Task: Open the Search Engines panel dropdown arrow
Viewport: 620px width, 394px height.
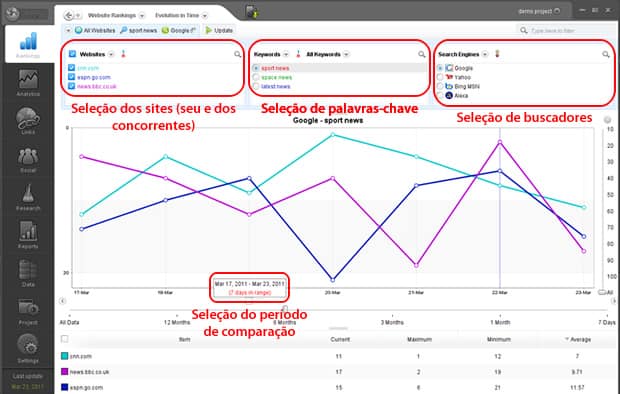Action: click(x=485, y=54)
